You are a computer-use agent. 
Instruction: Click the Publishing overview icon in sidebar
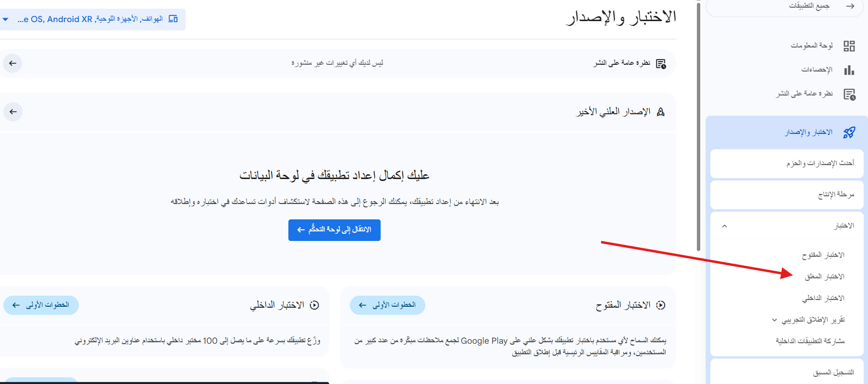849,94
